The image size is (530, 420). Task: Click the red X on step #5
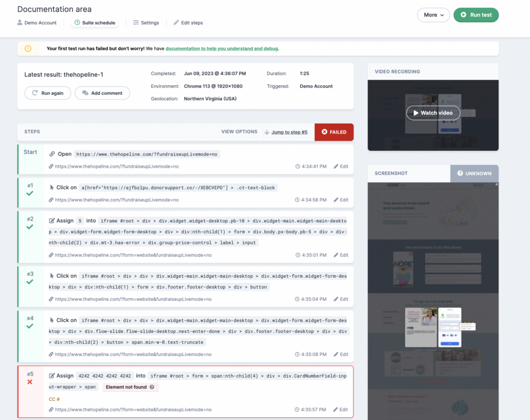[30, 382]
